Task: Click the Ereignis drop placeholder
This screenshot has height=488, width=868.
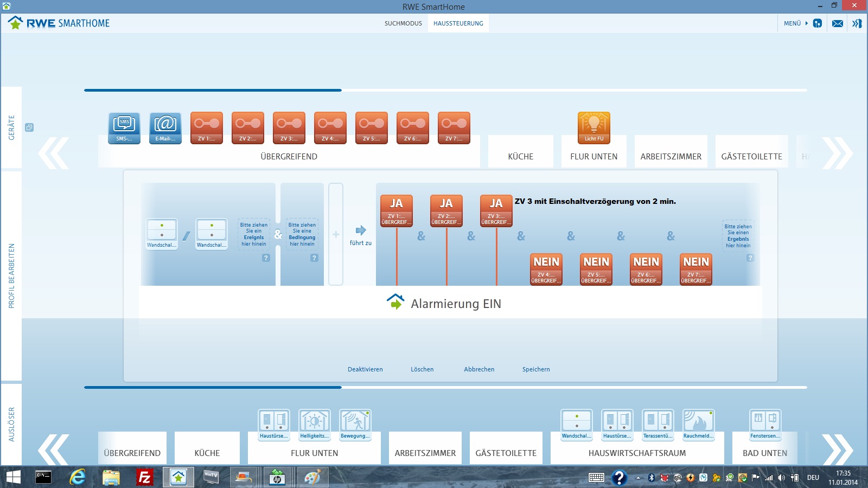Action: [254, 234]
